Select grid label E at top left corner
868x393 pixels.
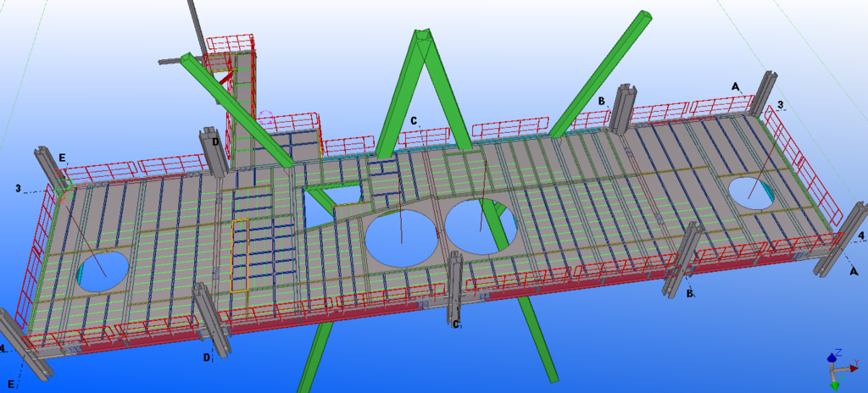coord(62,157)
